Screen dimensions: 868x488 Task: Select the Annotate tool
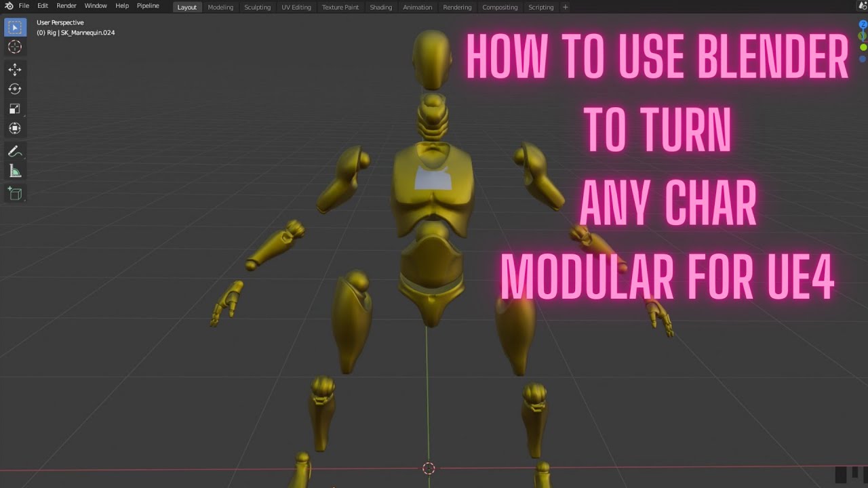pyautogui.click(x=15, y=151)
